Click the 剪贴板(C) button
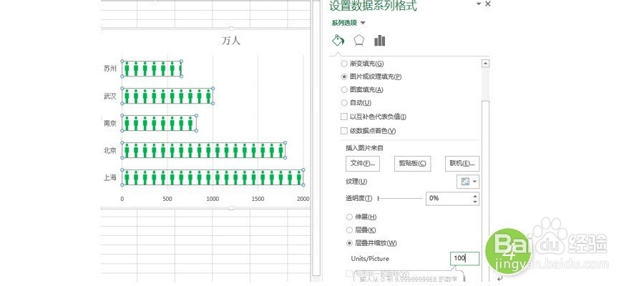The image size is (644, 286). 412,163
